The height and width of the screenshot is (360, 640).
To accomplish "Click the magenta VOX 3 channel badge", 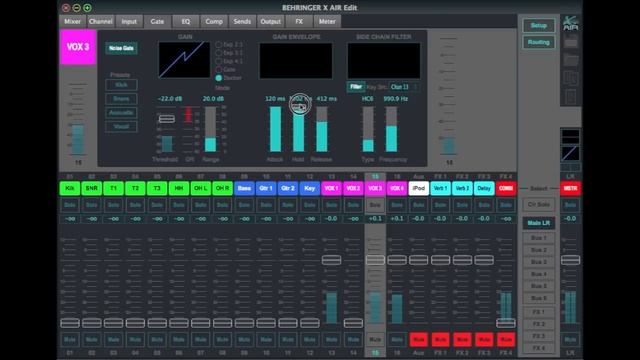I will coord(78,47).
